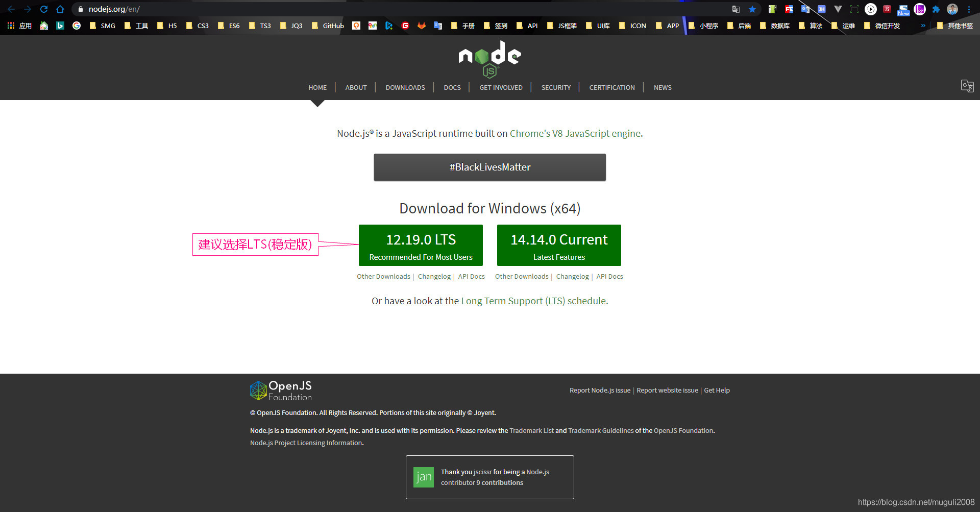The image size is (980, 512).
Task: Open the Google bookmark icon
Action: tap(77, 26)
